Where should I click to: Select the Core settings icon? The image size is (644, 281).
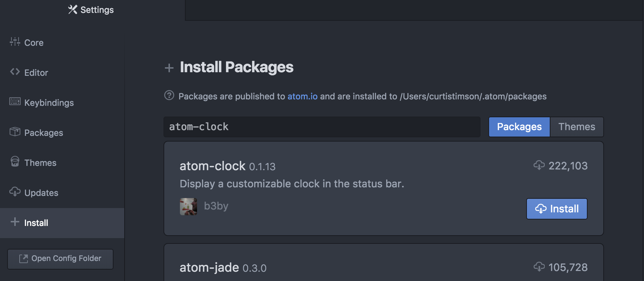(x=15, y=42)
